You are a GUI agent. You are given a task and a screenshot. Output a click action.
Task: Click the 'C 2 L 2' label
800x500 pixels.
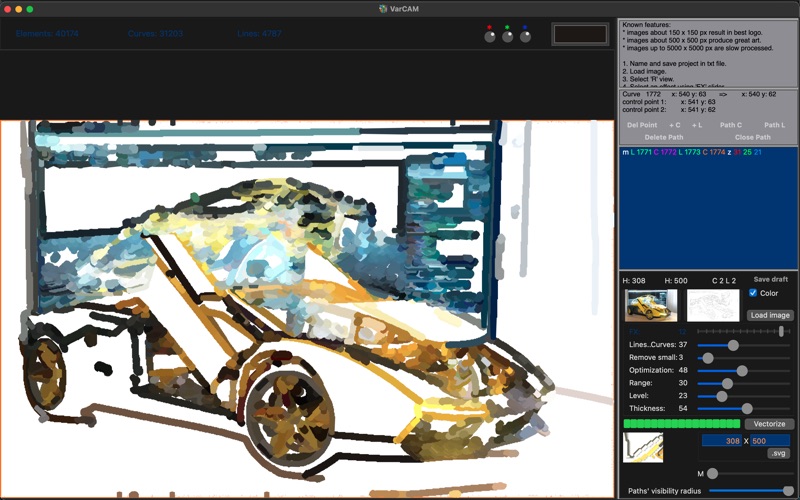click(x=724, y=281)
